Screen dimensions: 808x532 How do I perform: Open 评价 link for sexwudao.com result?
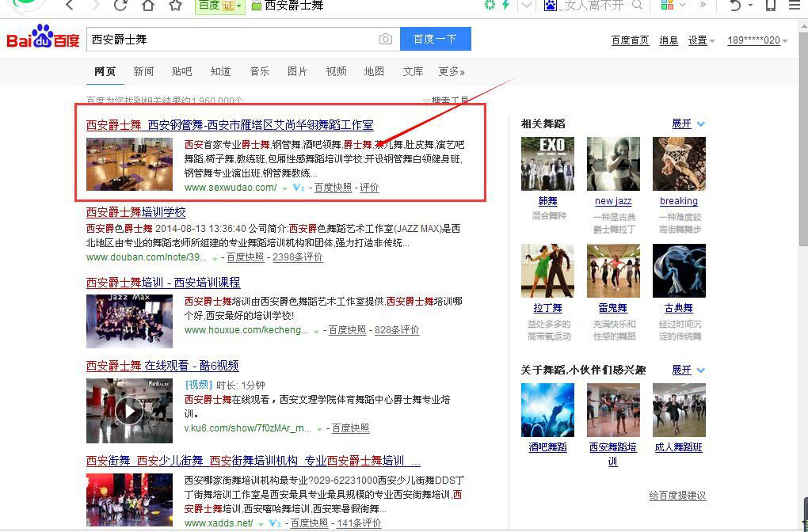pos(369,188)
